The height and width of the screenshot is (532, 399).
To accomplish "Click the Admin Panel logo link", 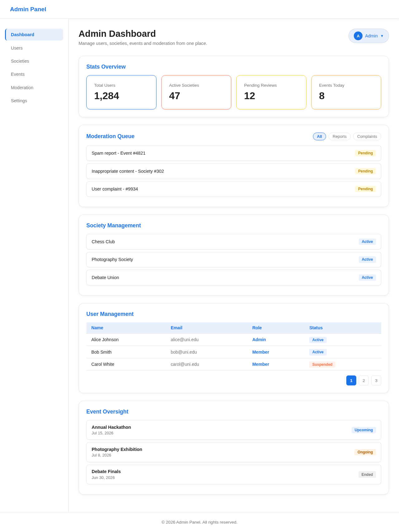I will point(28,9).
